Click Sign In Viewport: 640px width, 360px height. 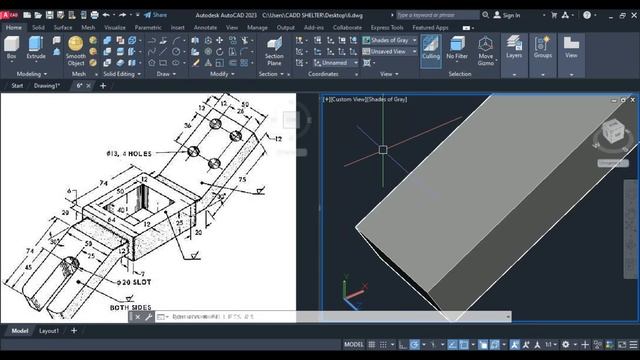click(507, 15)
